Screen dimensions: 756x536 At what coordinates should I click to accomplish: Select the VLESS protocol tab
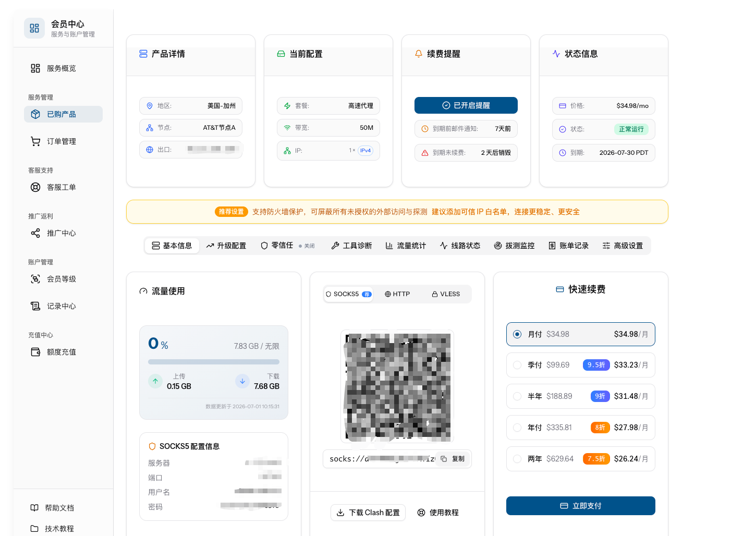[x=446, y=294]
